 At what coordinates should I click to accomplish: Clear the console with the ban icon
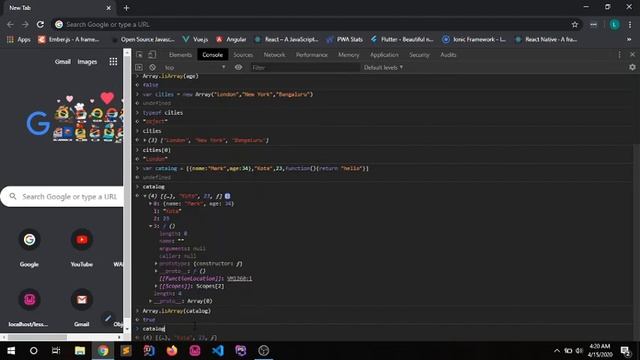152,67
